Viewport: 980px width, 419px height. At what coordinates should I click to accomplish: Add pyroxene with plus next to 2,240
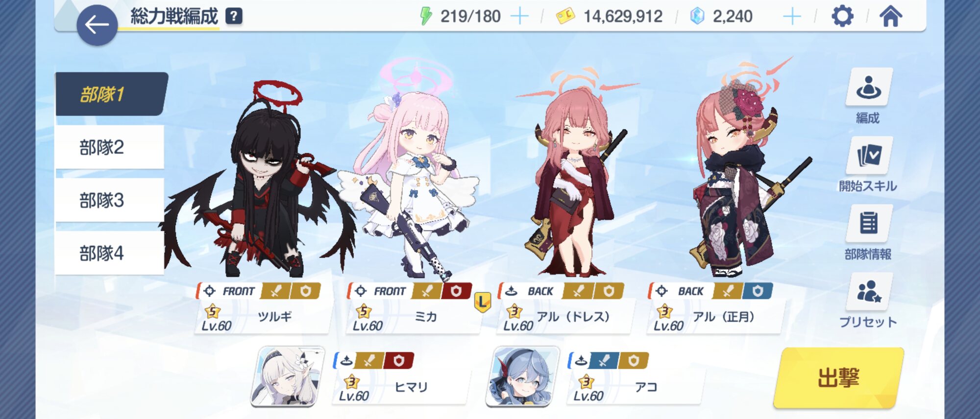tap(792, 16)
